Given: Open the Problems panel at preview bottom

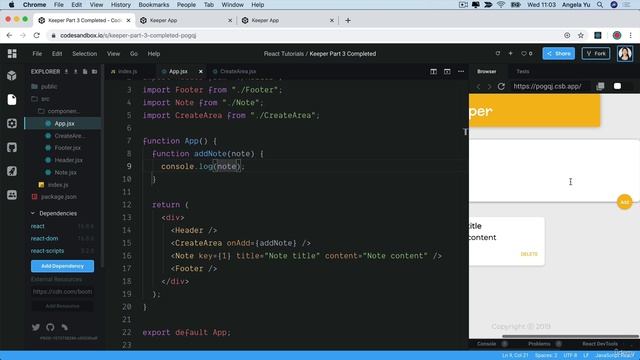Looking at the screenshot, I should (539, 344).
